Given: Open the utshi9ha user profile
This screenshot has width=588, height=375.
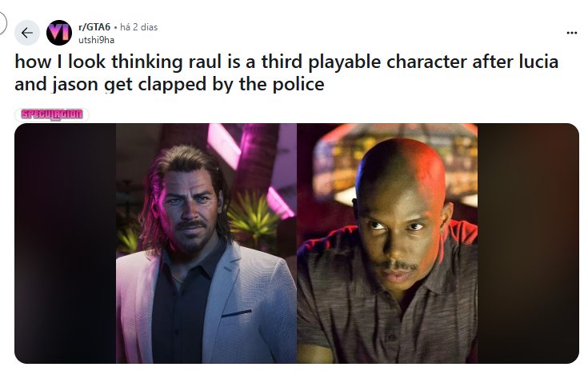Looking at the screenshot, I should pos(96,40).
